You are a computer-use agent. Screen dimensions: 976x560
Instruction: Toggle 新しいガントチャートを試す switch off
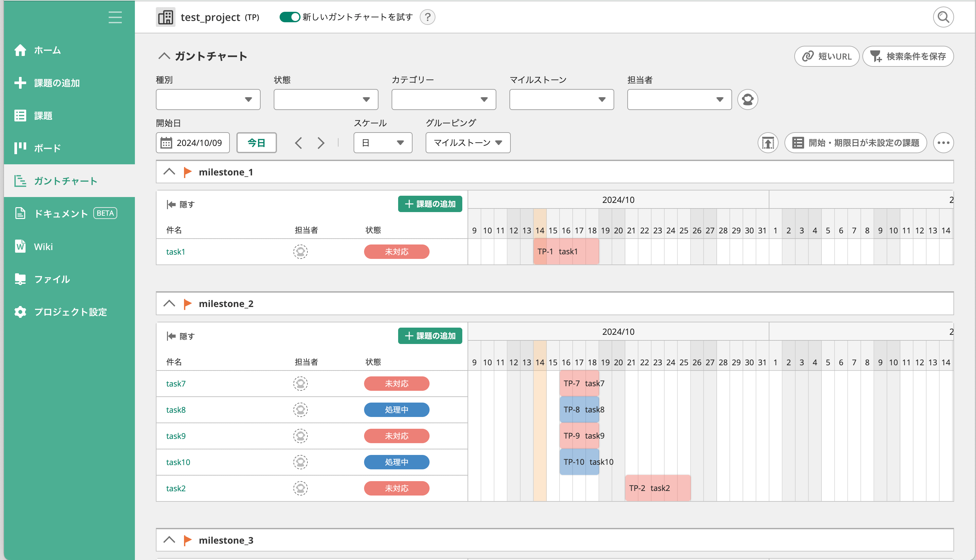pyautogui.click(x=289, y=17)
